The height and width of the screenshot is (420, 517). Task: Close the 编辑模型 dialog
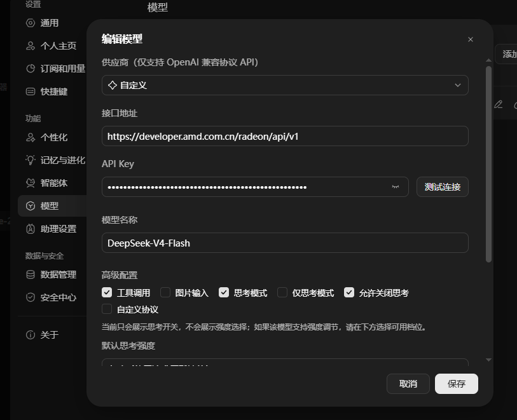coord(471,39)
